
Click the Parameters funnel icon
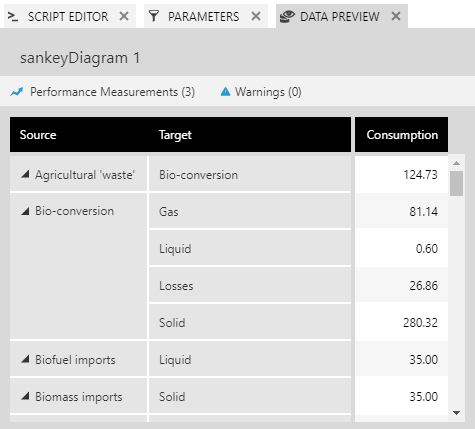tap(153, 16)
